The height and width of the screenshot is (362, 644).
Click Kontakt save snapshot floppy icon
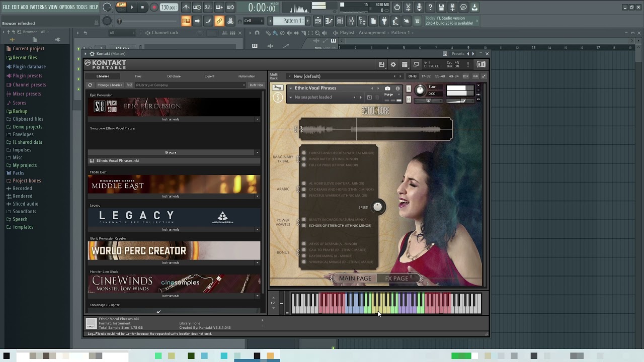(369, 97)
